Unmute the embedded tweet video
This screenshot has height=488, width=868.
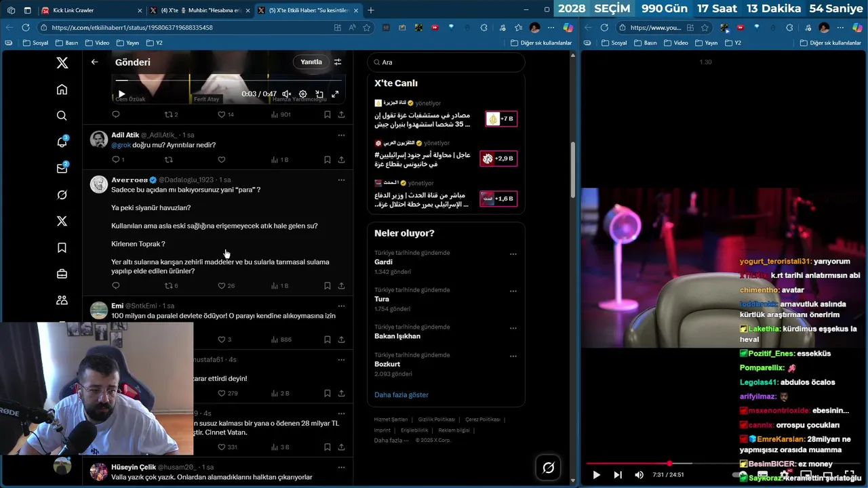287,94
